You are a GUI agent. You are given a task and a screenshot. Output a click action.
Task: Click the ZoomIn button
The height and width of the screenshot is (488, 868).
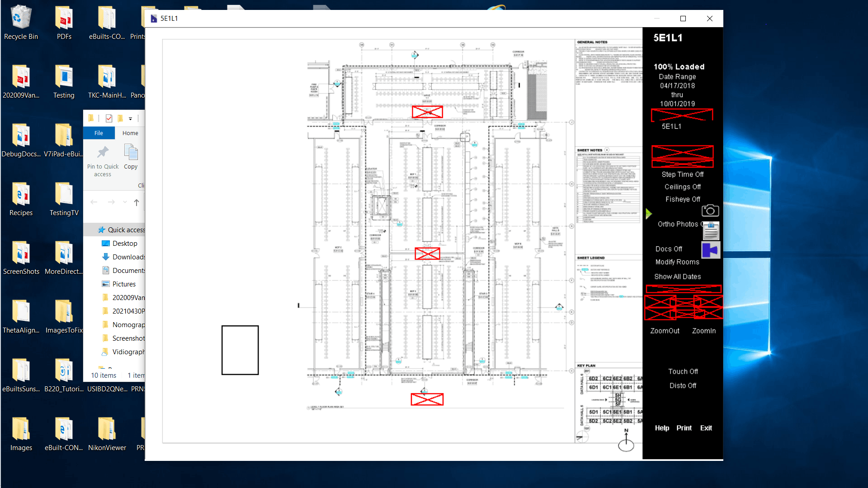click(x=704, y=331)
